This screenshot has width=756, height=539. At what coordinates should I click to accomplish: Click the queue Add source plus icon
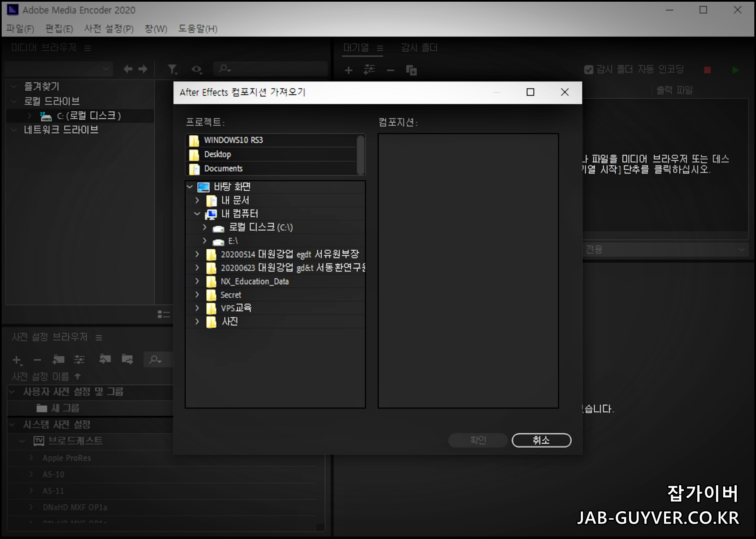pyautogui.click(x=349, y=70)
